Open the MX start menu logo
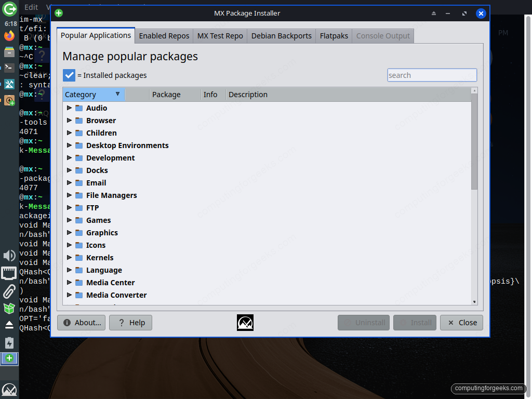Image resolution: width=532 pixels, height=399 pixels. pos(9,391)
